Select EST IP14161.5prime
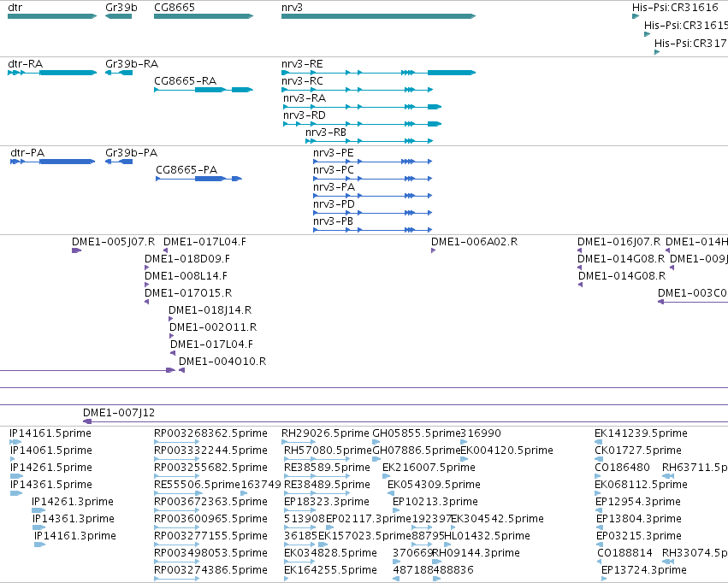728x583 pixels. click(15, 442)
